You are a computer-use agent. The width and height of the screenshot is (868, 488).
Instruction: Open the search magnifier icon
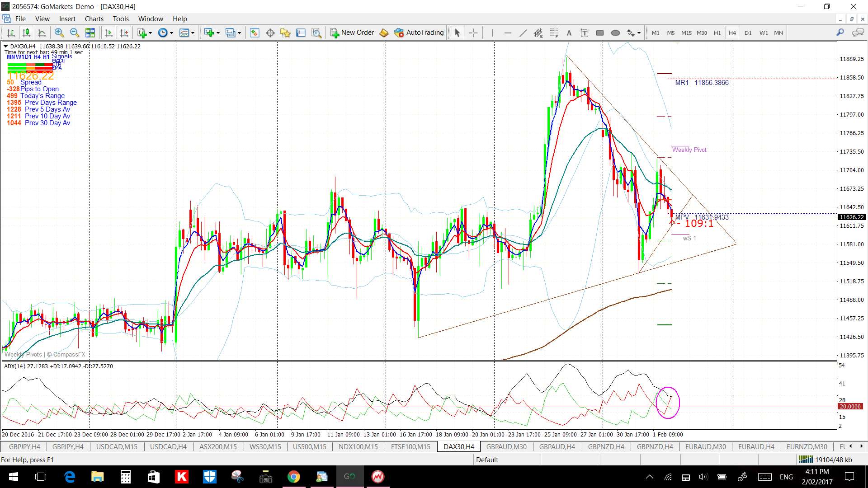[x=840, y=33]
